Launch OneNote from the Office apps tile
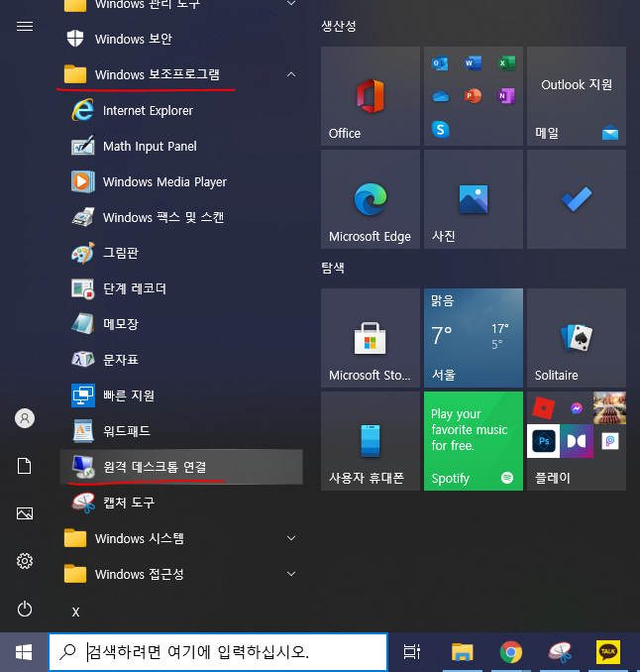The width and height of the screenshot is (640, 672). click(x=506, y=96)
